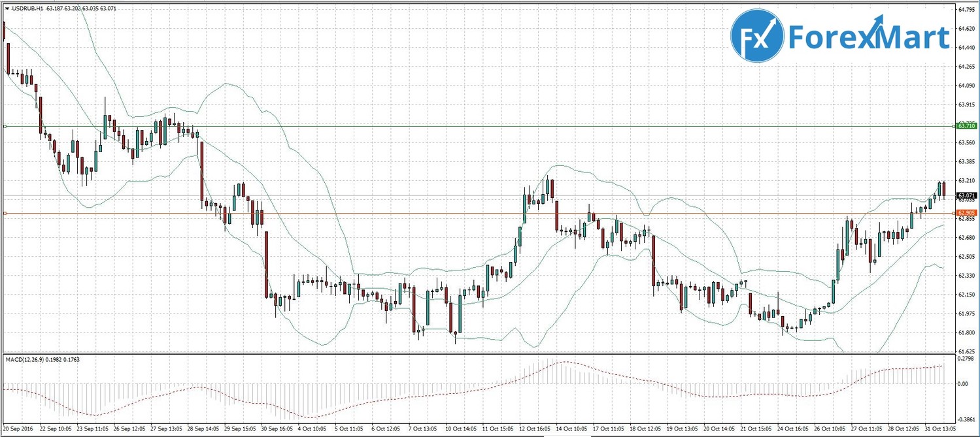
Task: Click the black 63.071 current price tag
Action: coord(966,195)
